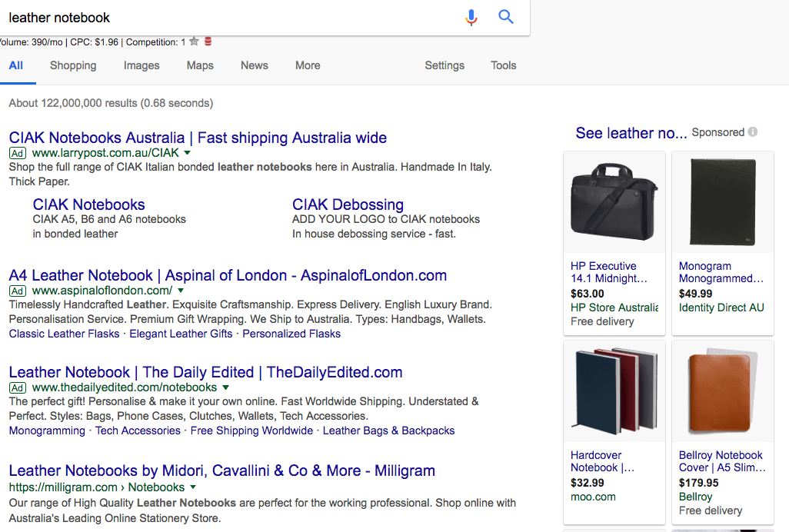Open dropdown arrow beside milligram.com Notebooks
The image size is (789, 532).
(x=193, y=487)
